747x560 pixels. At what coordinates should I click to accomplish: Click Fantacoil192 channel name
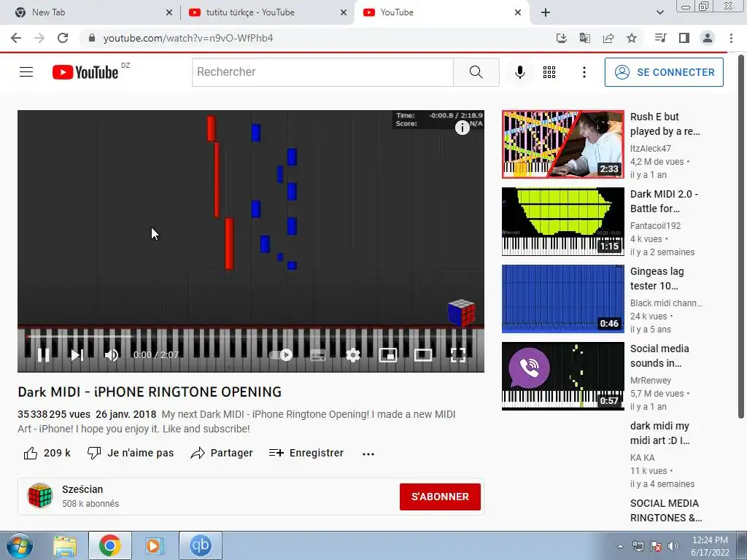[x=655, y=226]
